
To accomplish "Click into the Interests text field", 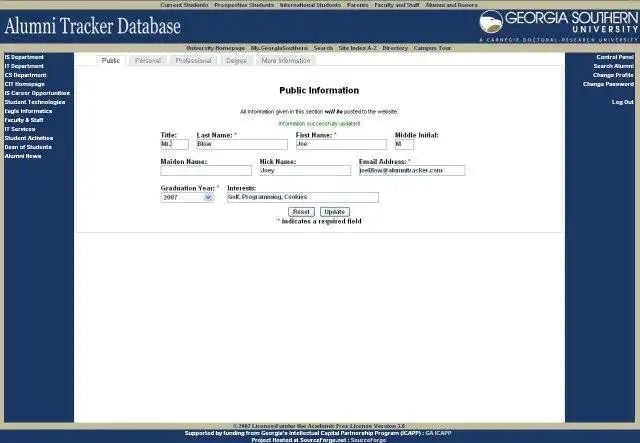I will click(302, 198).
